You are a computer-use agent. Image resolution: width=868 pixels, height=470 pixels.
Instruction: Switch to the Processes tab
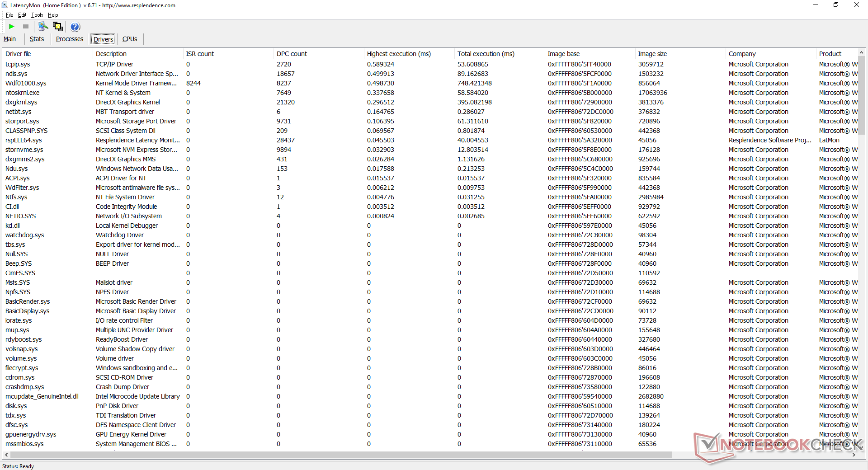70,39
